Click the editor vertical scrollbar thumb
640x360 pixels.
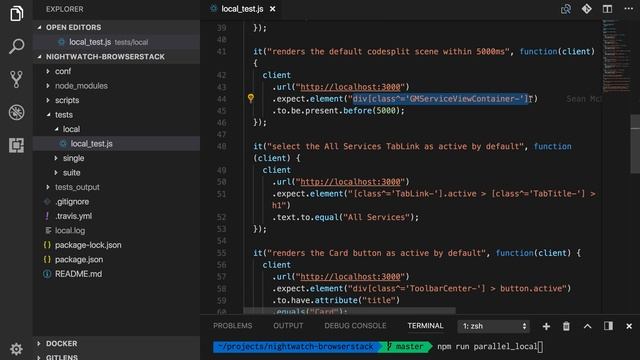point(635,145)
